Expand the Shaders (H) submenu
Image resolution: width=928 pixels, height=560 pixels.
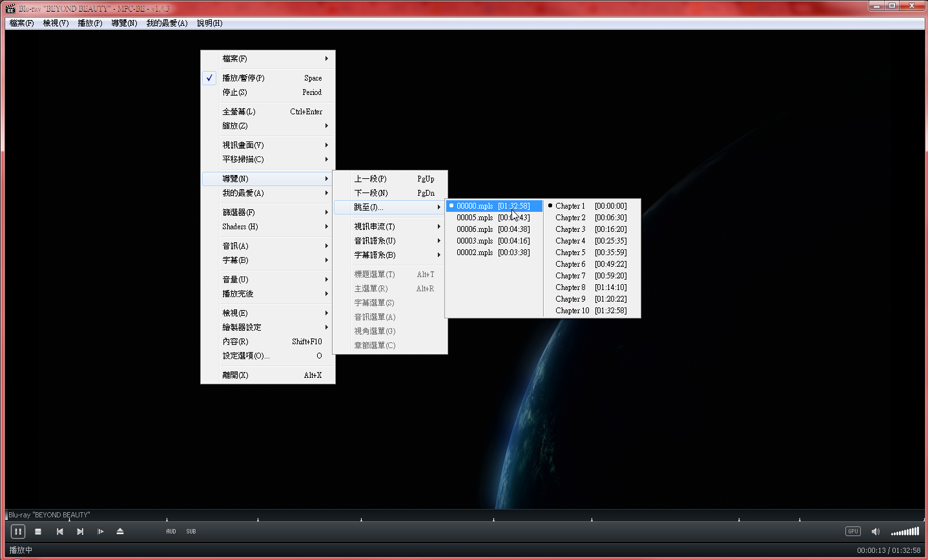pos(268,227)
